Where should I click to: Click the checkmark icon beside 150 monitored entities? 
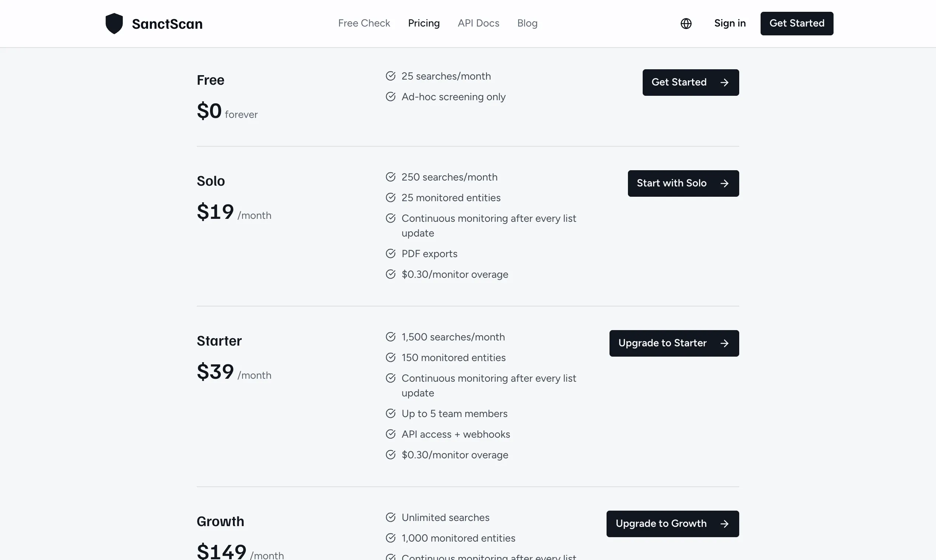click(x=391, y=357)
